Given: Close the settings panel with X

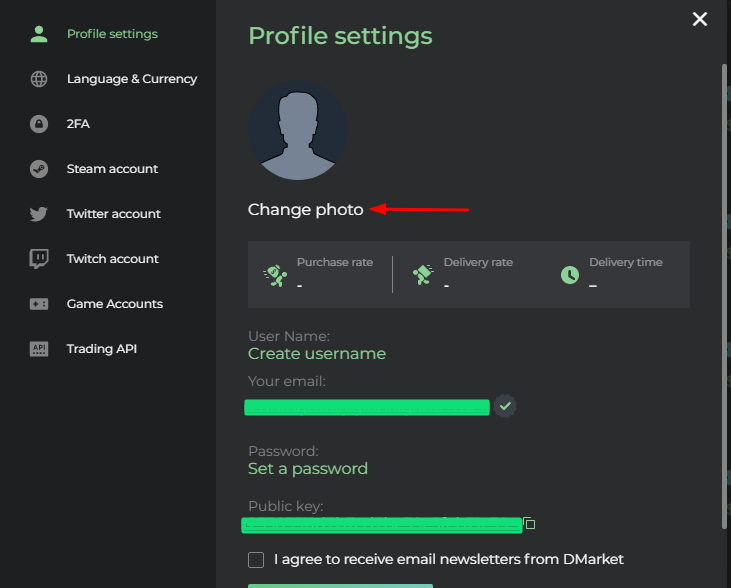Looking at the screenshot, I should coord(700,19).
